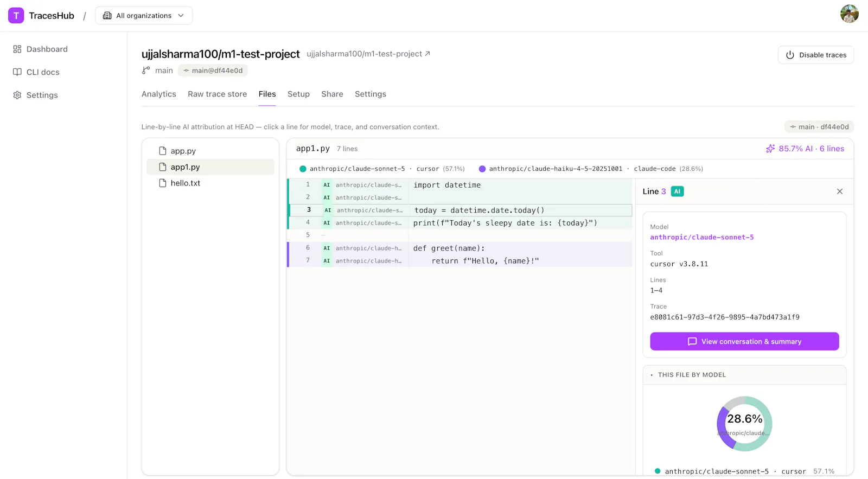Switch to the Analytics tab

159,94
